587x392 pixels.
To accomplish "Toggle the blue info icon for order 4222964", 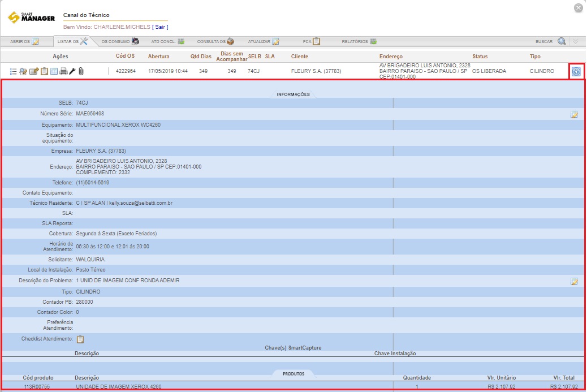I will pos(576,71).
